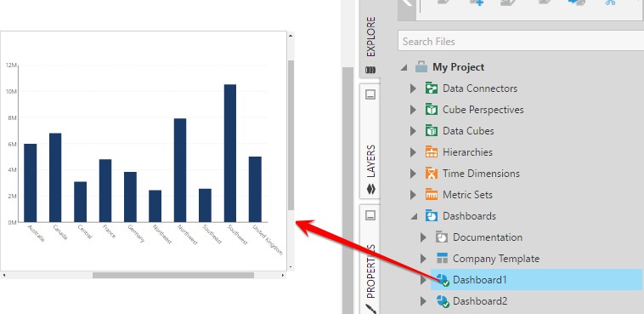The width and height of the screenshot is (644, 314).
Task: Select the Company Template item
Action: [x=495, y=259]
